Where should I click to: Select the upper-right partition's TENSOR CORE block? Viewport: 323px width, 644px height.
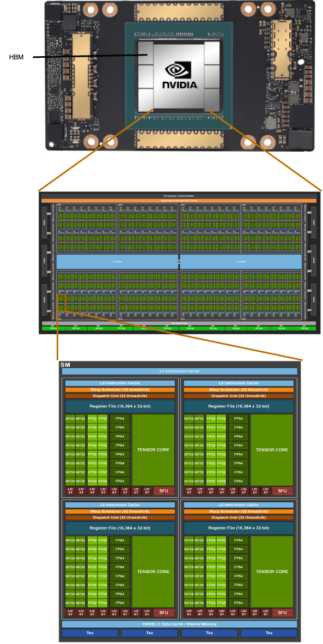[x=272, y=450]
